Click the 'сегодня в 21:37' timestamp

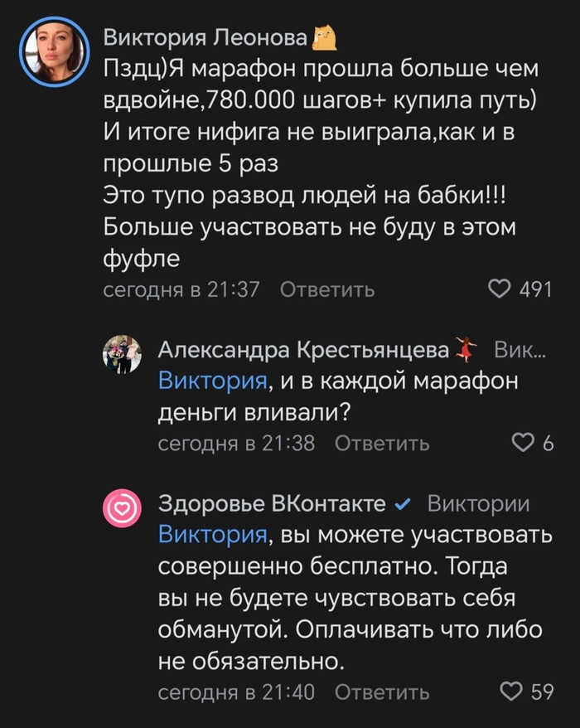[181, 289]
